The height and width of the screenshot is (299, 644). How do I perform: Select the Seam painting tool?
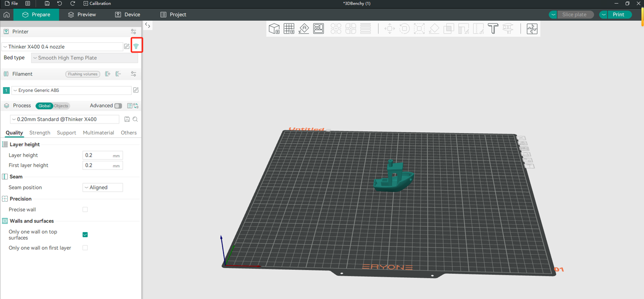click(478, 29)
